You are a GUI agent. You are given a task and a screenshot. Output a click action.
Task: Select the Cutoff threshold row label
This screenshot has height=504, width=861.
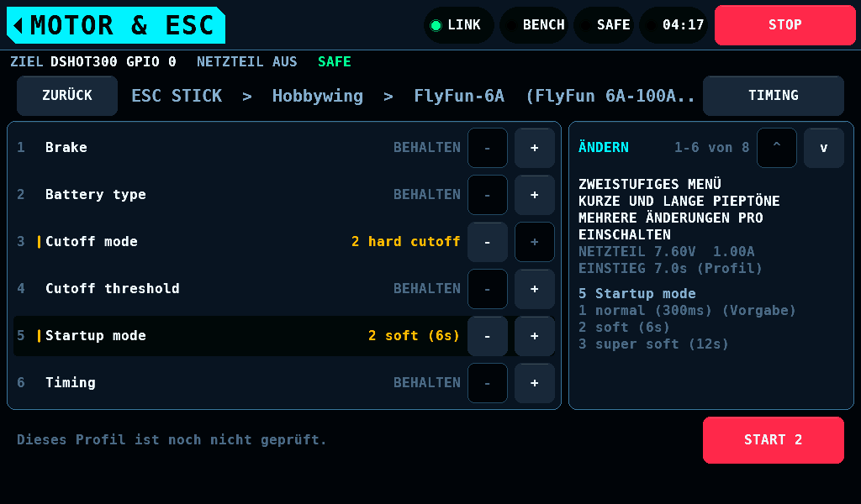coord(113,289)
